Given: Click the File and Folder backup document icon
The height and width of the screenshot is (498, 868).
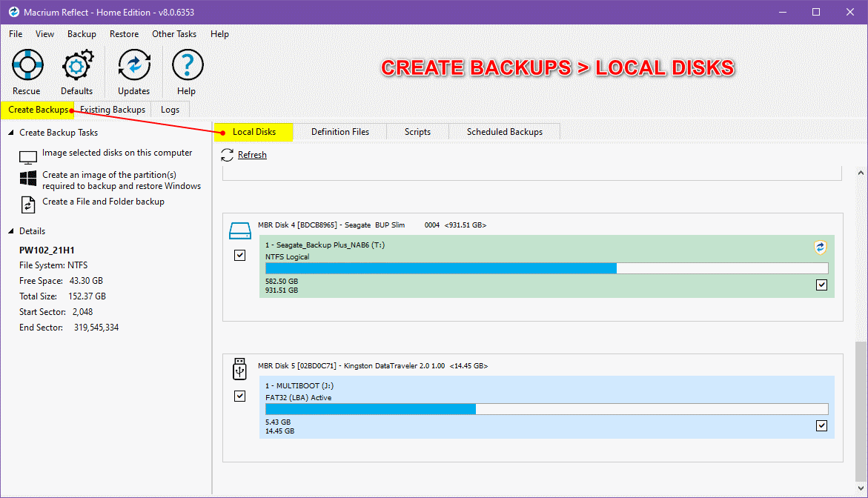Looking at the screenshot, I should click(x=27, y=205).
